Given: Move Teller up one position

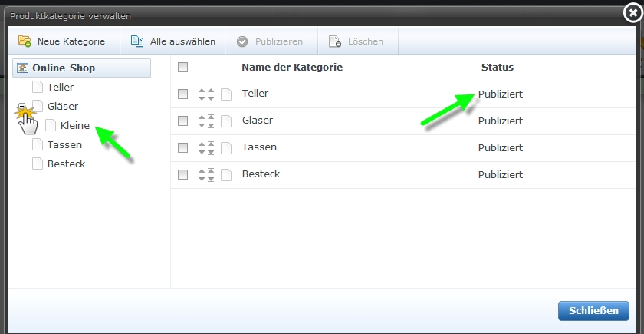Looking at the screenshot, I should click(x=202, y=90).
